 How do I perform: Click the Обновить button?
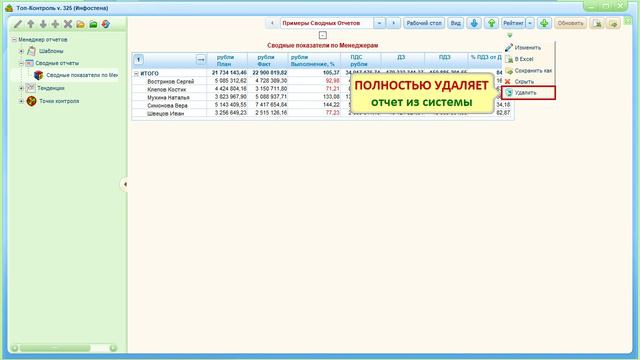coord(570,23)
